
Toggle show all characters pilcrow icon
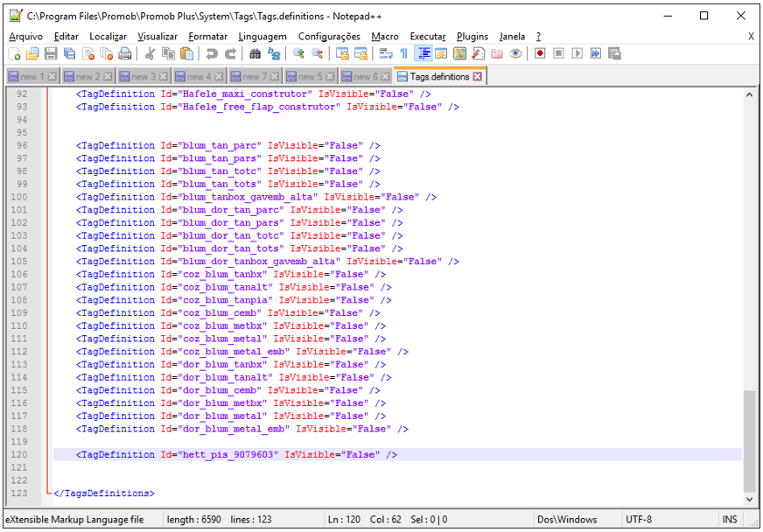[403, 53]
